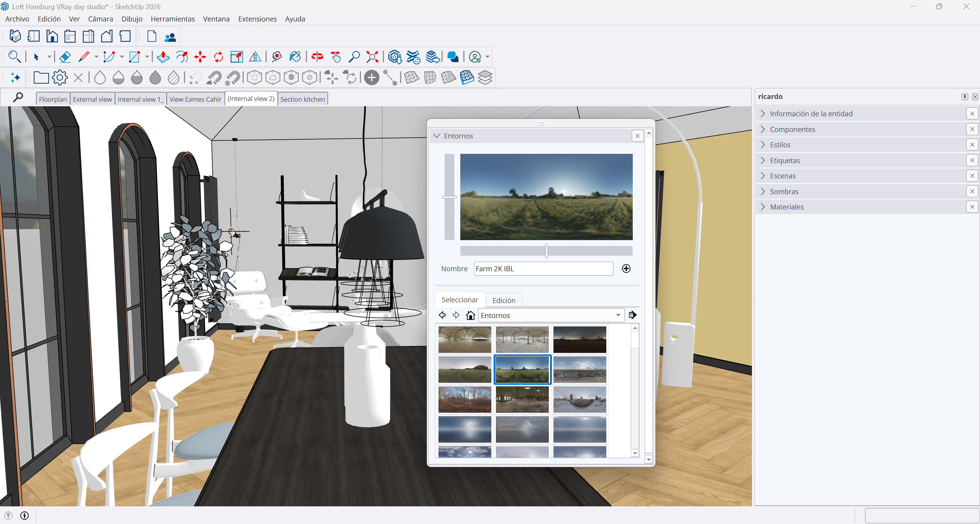Click the scene search magnifier beside Floorplan
This screenshot has height=524, width=980.
(x=18, y=97)
